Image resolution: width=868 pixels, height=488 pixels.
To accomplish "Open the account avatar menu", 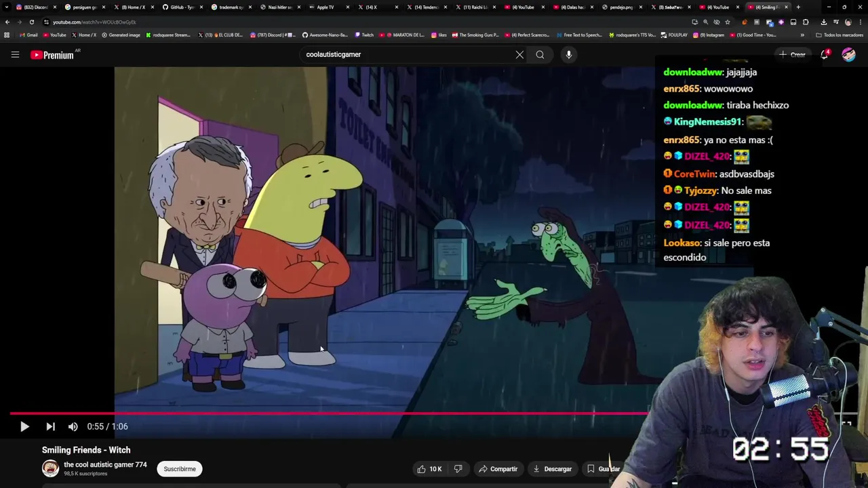I will click(x=848, y=54).
